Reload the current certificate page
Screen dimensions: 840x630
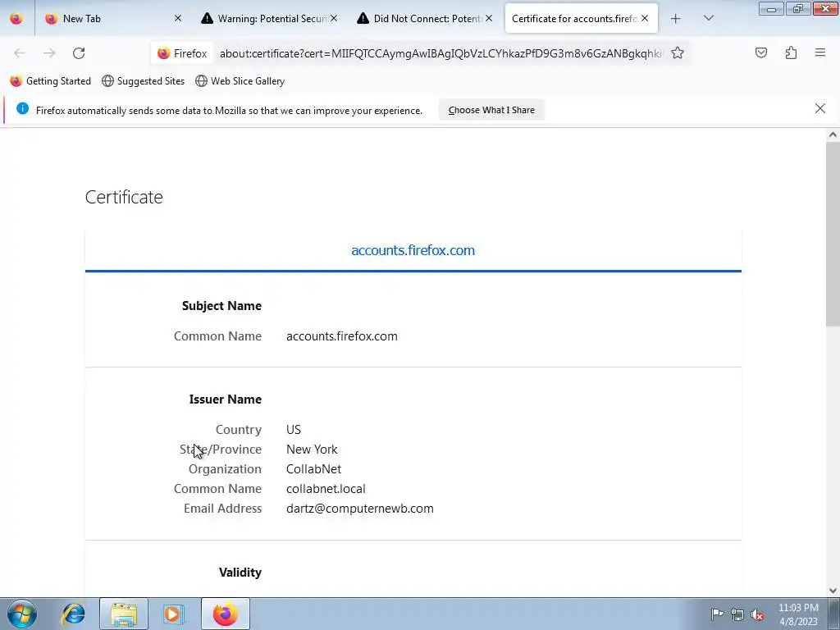click(x=79, y=53)
